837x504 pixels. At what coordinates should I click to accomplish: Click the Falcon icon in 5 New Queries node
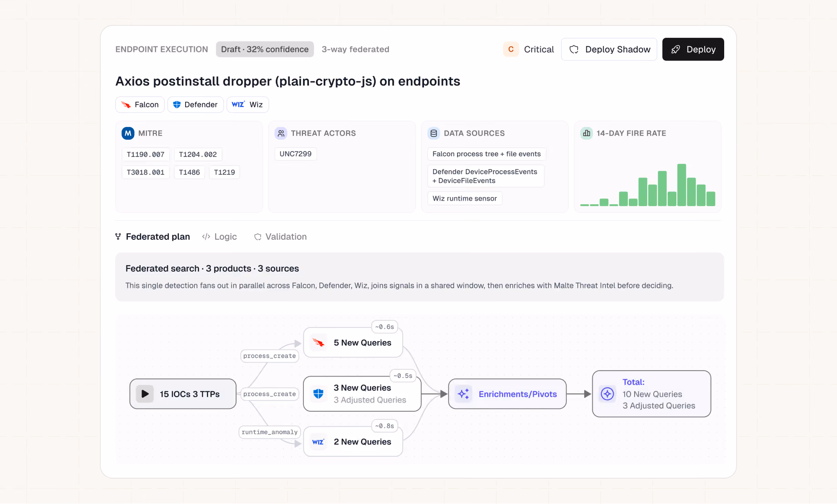coord(318,343)
